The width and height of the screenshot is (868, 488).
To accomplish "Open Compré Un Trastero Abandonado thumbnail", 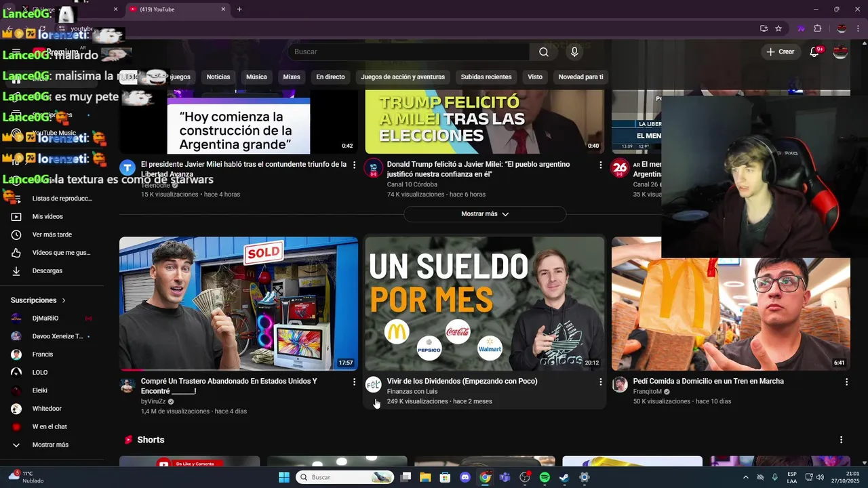I will pyautogui.click(x=239, y=304).
